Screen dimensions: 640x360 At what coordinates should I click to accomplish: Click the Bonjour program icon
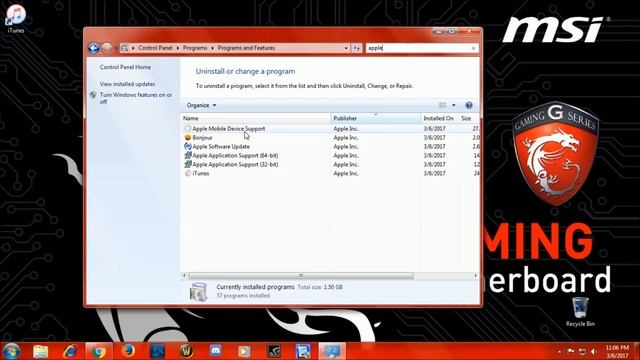tap(188, 138)
